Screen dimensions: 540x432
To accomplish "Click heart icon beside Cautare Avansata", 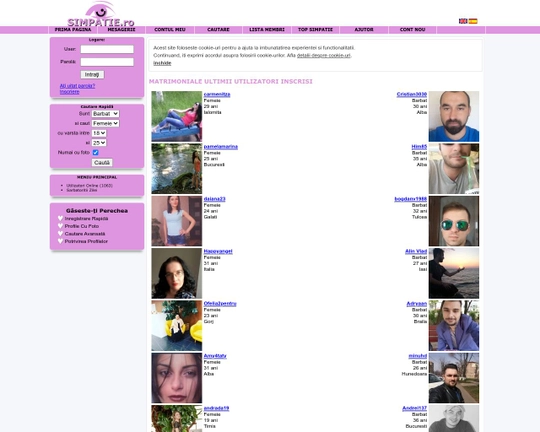I will pos(60,234).
